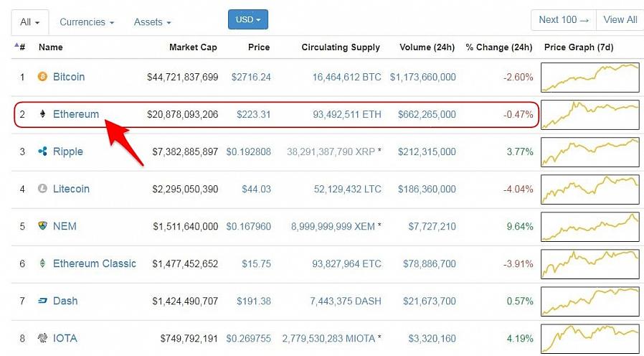Sort by Market Cap column header

point(193,47)
